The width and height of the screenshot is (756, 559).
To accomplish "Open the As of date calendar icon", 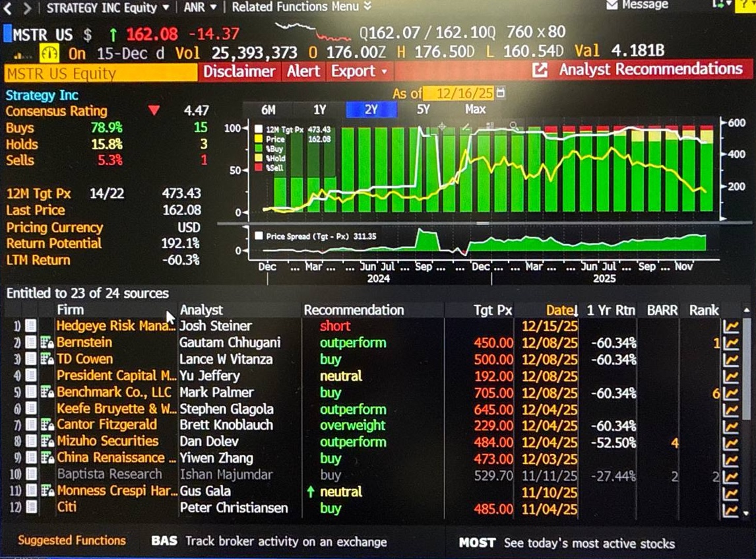I will click(501, 92).
